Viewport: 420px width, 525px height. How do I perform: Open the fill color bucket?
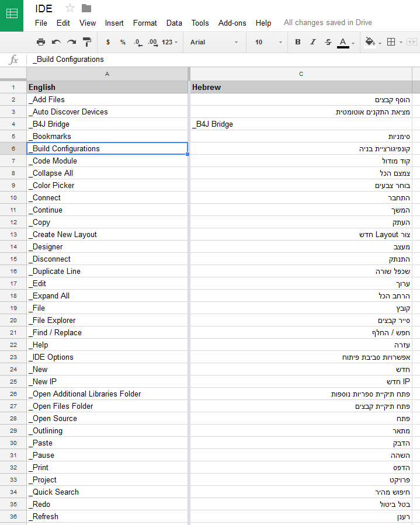(373, 43)
